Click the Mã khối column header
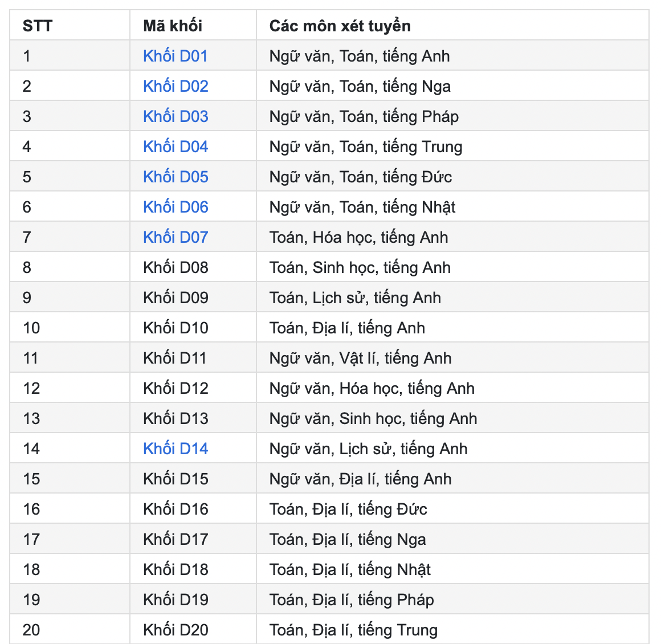 173,26
